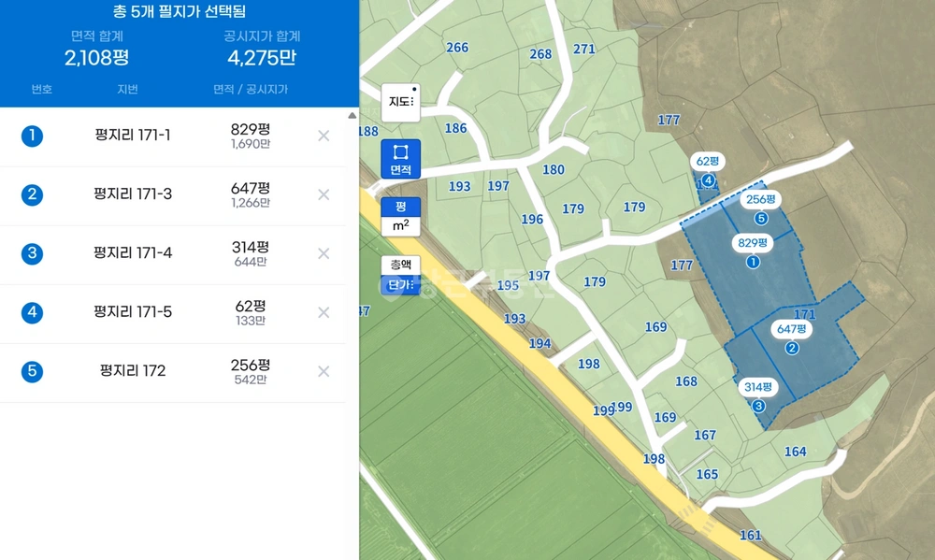Image resolution: width=935 pixels, height=560 pixels.
Task: Click map parcel labeled 198 near the road
Action: point(654,459)
